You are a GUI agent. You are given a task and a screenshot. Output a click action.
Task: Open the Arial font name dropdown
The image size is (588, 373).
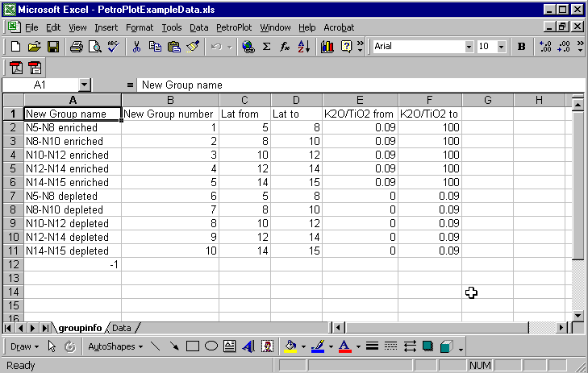click(469, 47)
